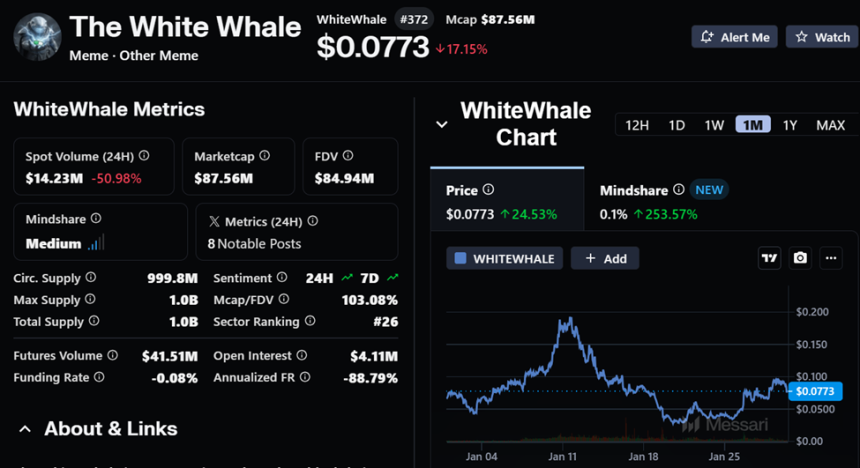Take a chart snapshot with camera icon
The width and height of the screenshot is (860, 468).
[800, 258]
